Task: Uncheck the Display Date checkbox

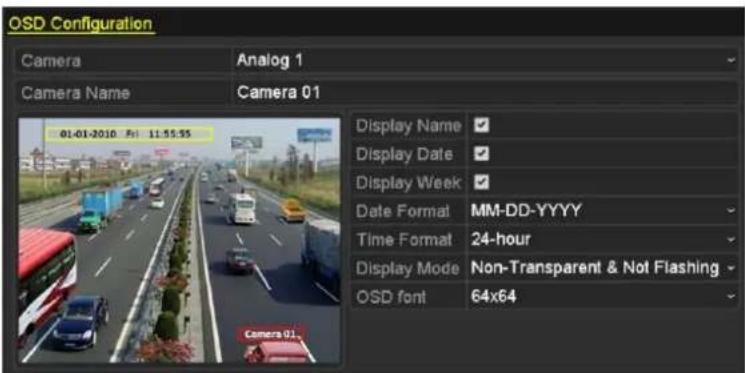Action: (481, 154)
